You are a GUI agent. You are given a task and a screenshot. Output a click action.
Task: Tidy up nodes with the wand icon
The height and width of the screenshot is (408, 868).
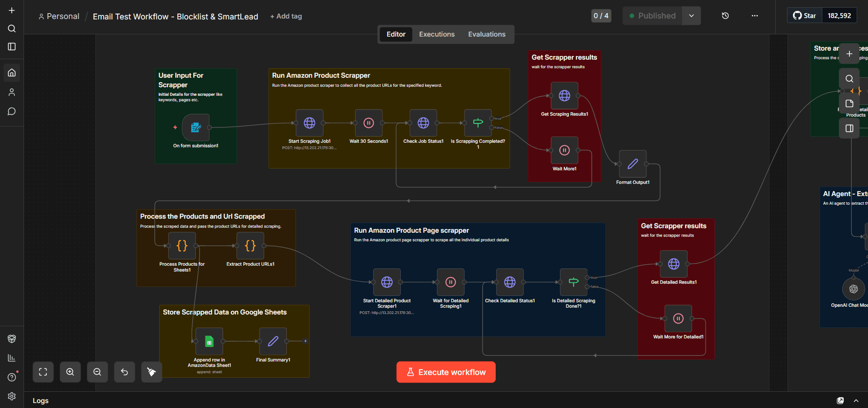pyautogui.click(x=152, y=372)
